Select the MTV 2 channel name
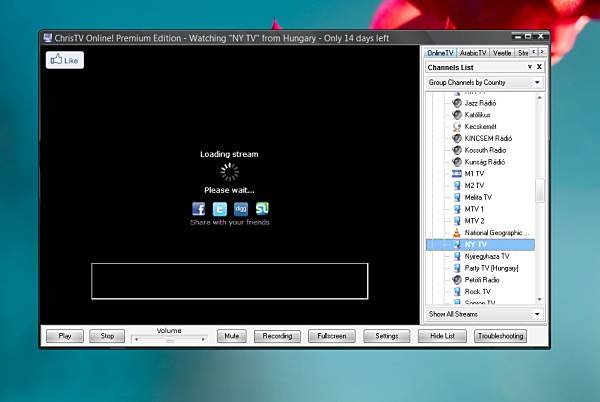 click(x=474, y=221)
